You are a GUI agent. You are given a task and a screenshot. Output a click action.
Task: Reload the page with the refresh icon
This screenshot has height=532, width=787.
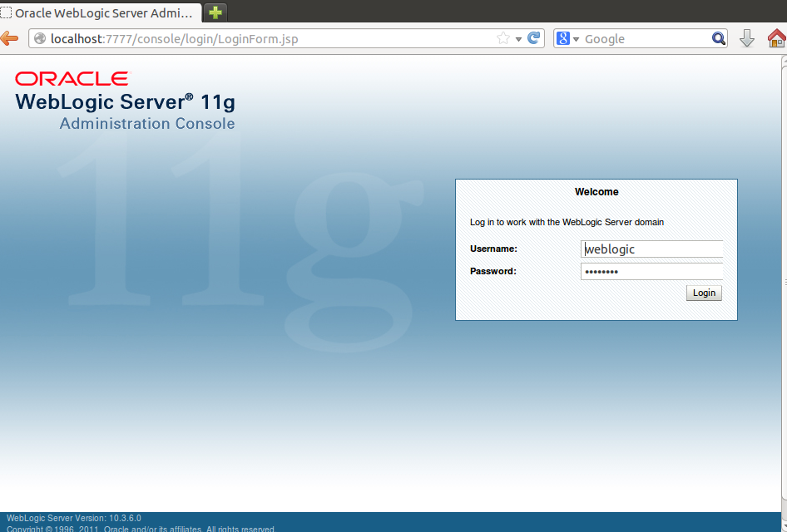[534, 38]
